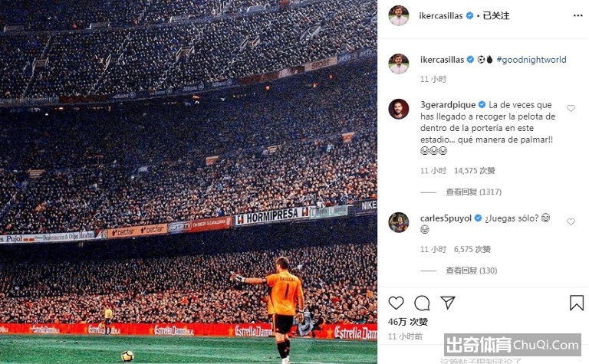
Task: Open carles5puyol's profile name
Action: pyautogui.click(x=446, y=218)
